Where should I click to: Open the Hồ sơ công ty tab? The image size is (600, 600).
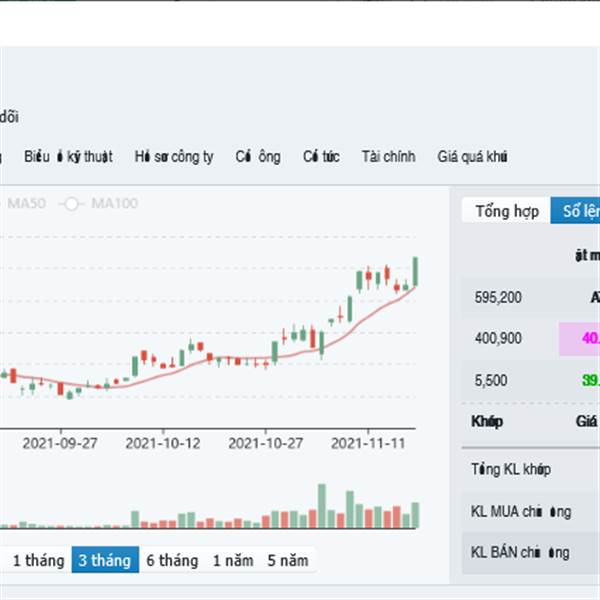coord(174,157)
